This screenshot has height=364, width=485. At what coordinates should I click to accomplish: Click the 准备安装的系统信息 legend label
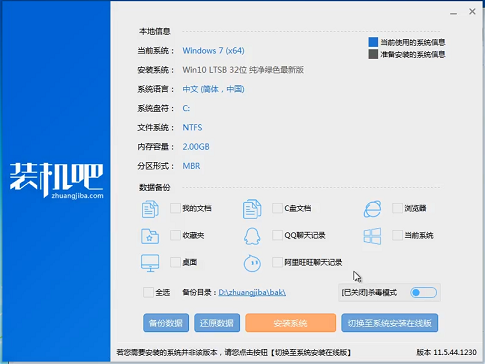click(413, 54)
